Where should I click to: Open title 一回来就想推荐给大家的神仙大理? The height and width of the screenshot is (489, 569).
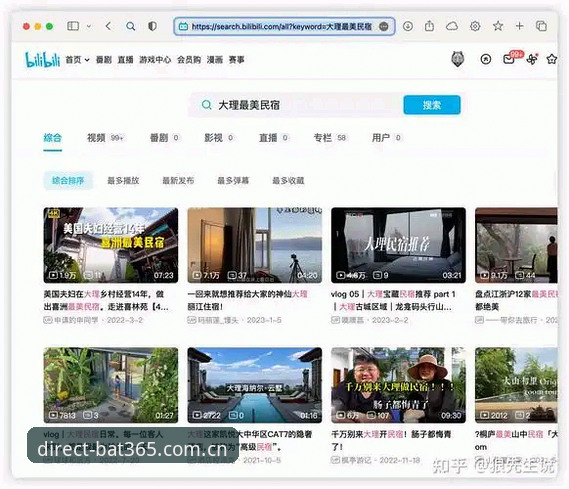[247, 300]
